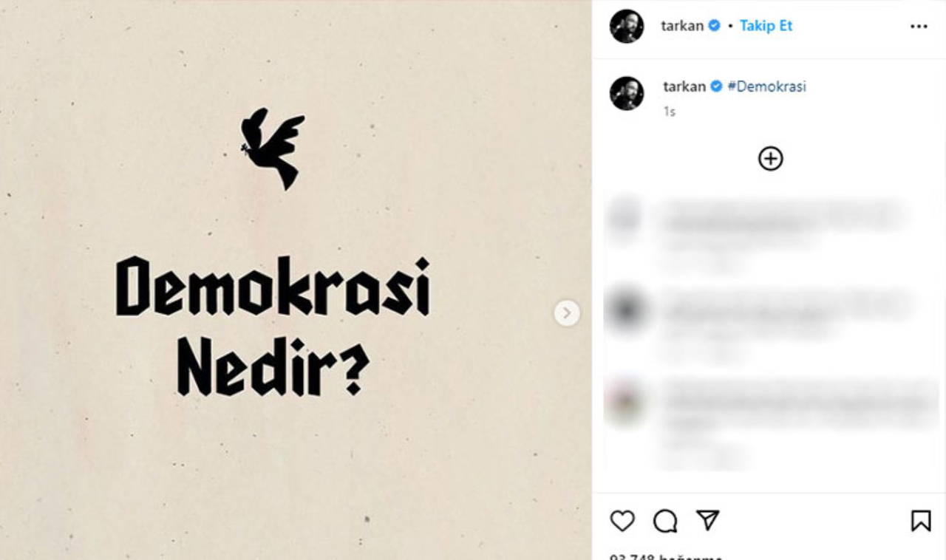The image size is (946, 560).
Task: Open tarkan profile picture in header
Action: pos(627,27)
